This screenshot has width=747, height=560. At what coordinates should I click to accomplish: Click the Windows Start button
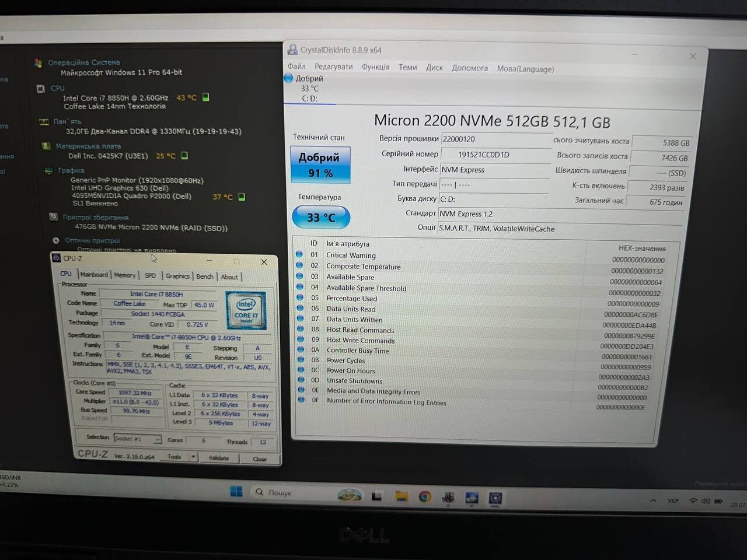pyautogui.click(x=236, y=491)
